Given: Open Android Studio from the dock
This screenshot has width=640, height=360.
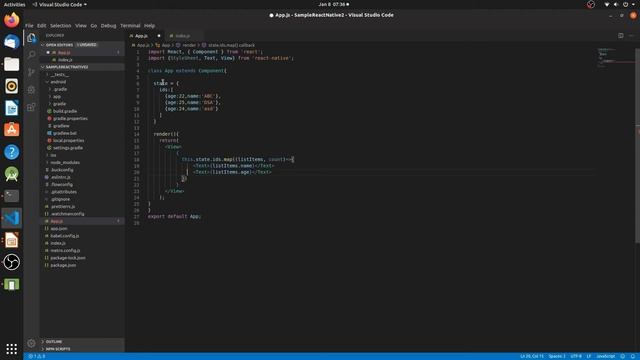Looking at the screenshot, I should [x=11, y=174].
